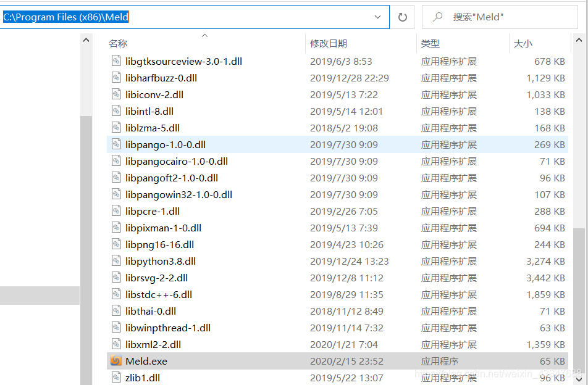Click the libpango-1.0-0.dll file icon

click(116, 144)
